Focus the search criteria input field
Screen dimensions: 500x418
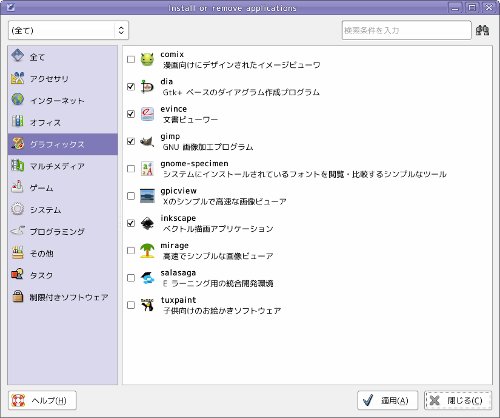point(407,30)
